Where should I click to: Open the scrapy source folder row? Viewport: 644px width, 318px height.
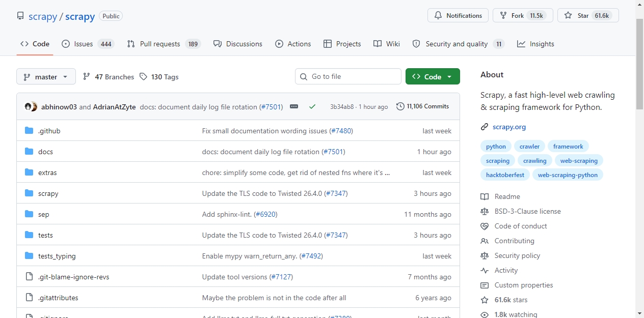coord(238,193)
